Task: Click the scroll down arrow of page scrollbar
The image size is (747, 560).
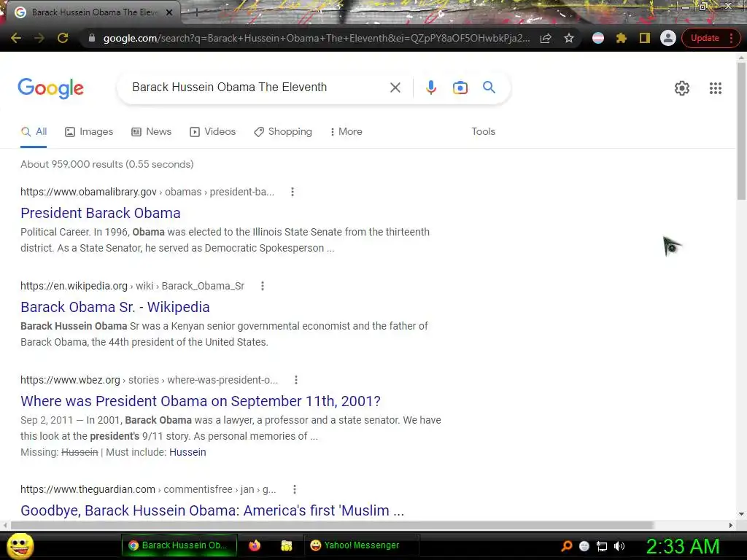Action: coord(741,514)
